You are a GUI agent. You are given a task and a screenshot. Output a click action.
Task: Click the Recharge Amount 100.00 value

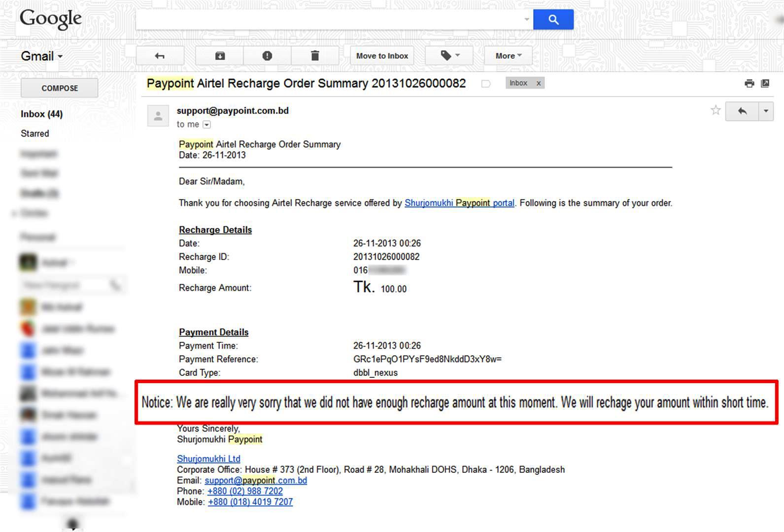(x=393, y=289)
